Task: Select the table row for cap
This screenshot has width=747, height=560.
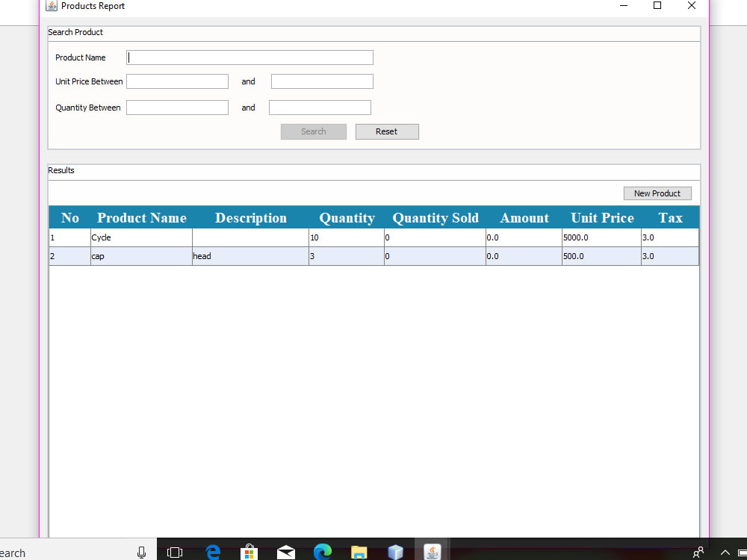Action: pyautogui.click(x=224, y=255)
